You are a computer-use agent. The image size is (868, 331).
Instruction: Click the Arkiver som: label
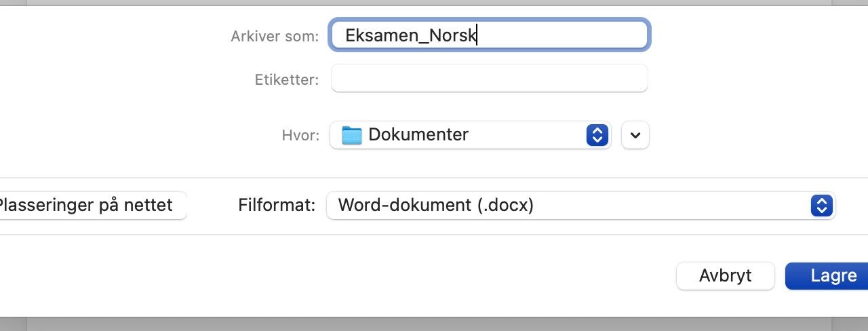[275, 37]
